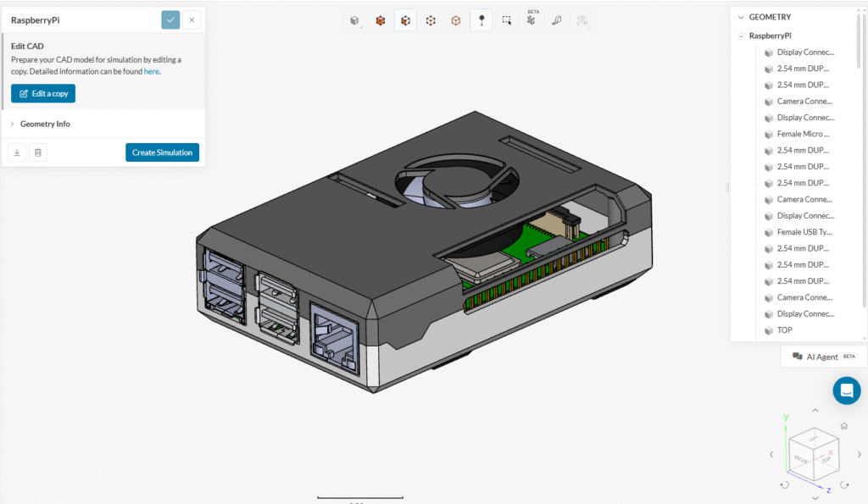The width and height of the screenshot is (868, 504).
Task: Activate the select volumes mode icon
Action: tap(381, 20)
